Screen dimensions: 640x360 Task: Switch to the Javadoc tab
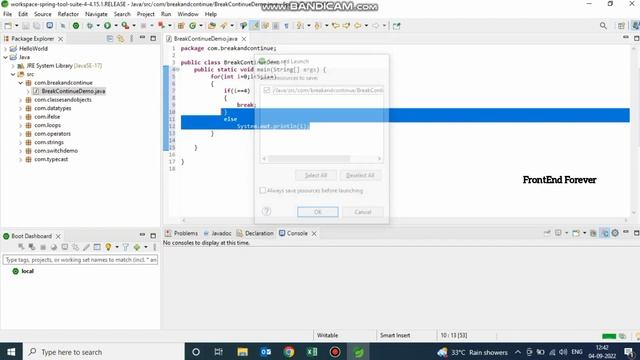tap(218, 233)
